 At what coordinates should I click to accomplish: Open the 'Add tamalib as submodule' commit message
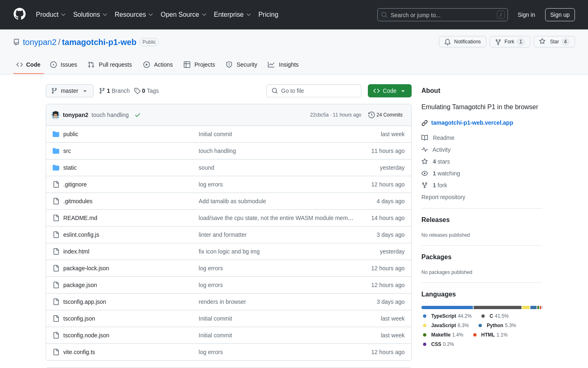[232, 201]
